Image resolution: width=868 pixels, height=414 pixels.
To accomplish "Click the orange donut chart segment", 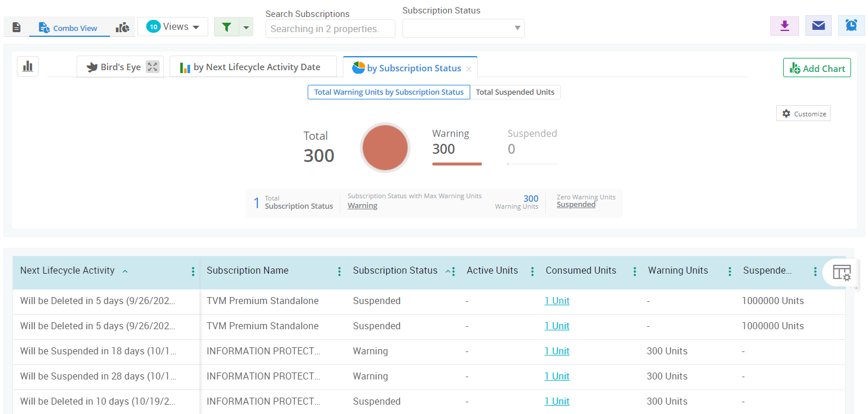I will point(385,147).
